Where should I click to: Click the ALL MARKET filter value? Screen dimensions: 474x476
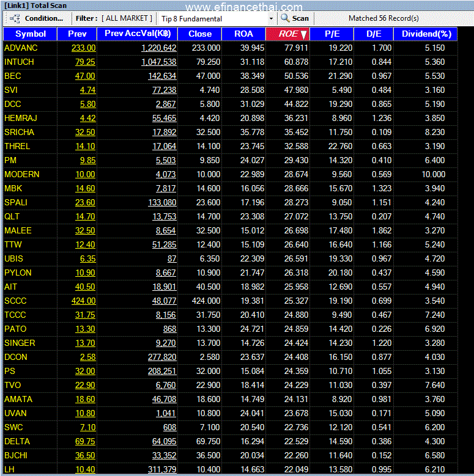(127, 18)
